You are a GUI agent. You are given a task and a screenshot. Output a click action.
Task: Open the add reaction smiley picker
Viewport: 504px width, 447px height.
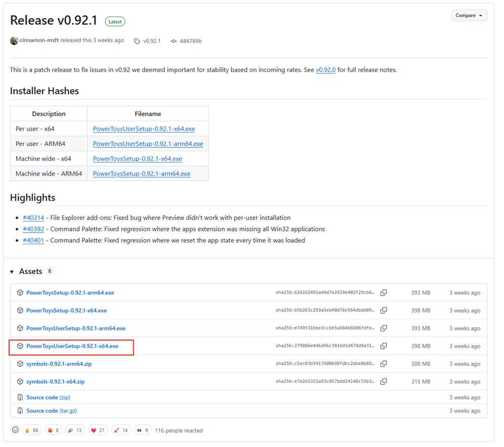pyautogui.click(x=15, y=430)
